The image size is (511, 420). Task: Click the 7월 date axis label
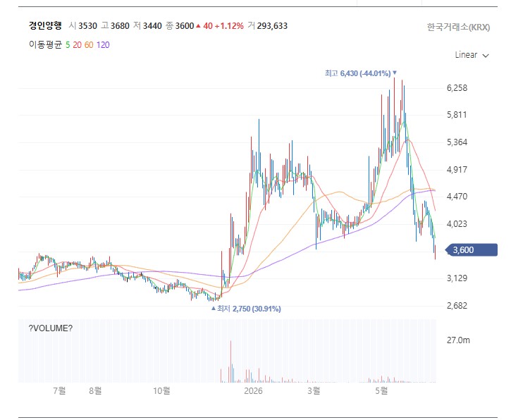coord(59,390)
